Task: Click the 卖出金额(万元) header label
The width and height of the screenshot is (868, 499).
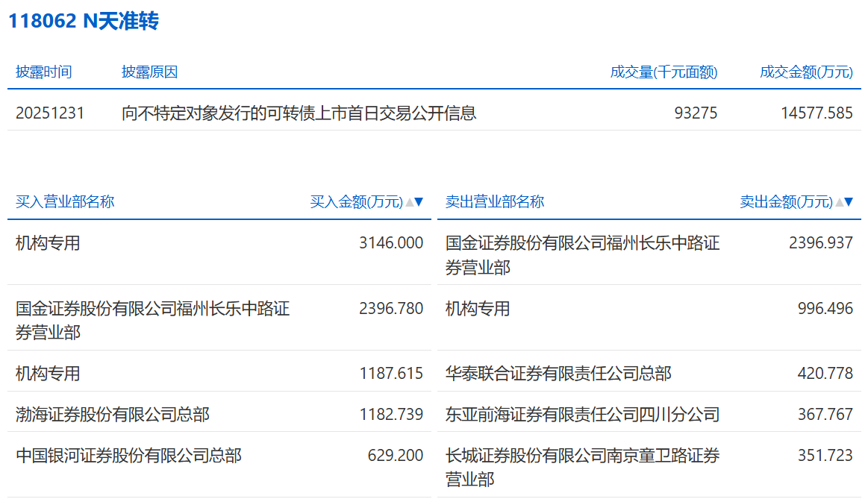Action: 786,202
